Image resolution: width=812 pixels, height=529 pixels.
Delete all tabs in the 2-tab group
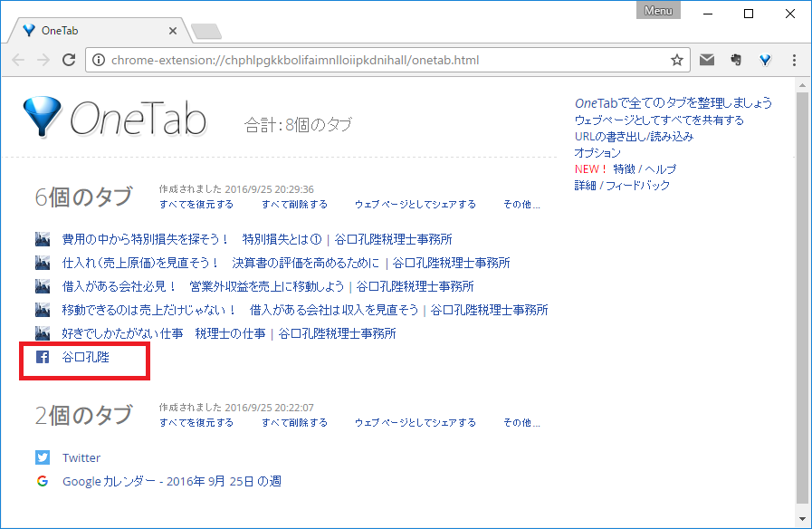click(x=294, y=423)
